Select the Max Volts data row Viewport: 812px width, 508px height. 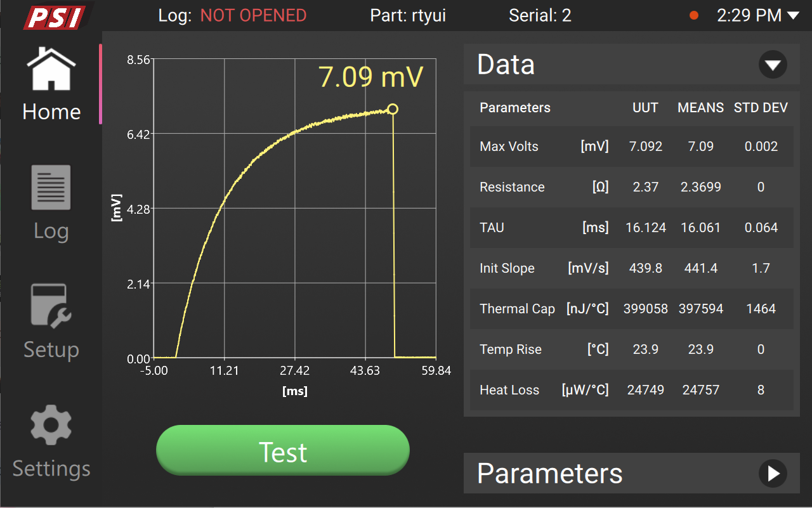[631, 147]
